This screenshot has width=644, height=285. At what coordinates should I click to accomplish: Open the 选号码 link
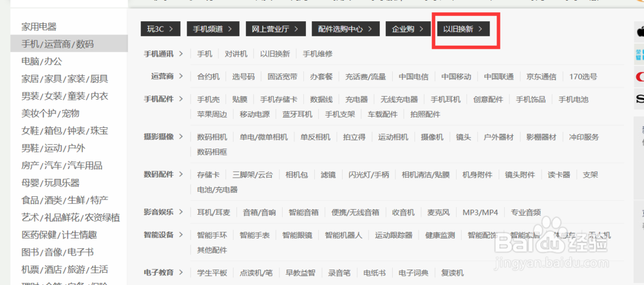point(243,77)
